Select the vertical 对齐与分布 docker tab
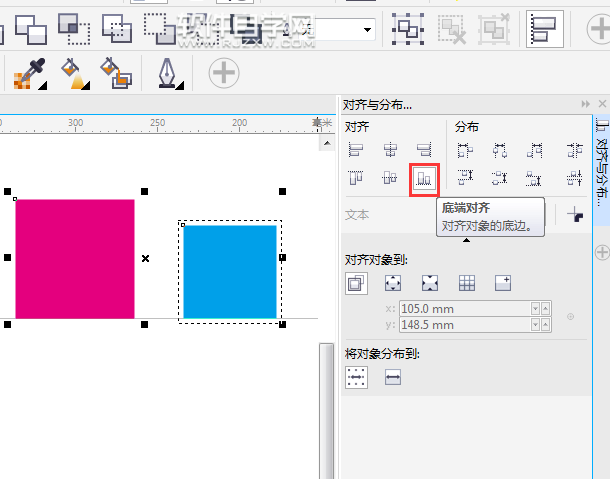The height and width of the screenshot is (479, 610). (x=602, y=170)
